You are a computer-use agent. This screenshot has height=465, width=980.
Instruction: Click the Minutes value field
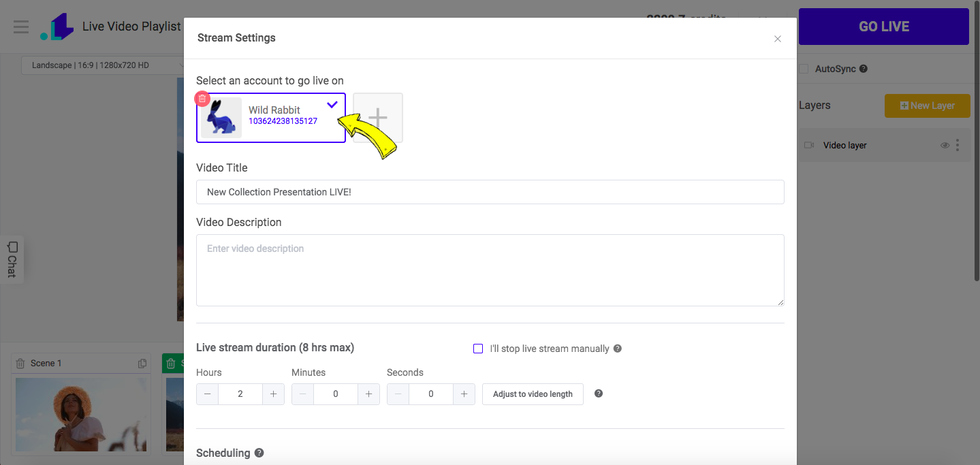[336, 394]
